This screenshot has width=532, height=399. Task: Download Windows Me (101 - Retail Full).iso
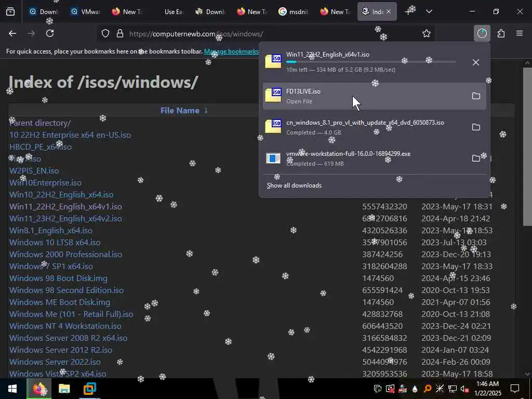click(71, 314)
